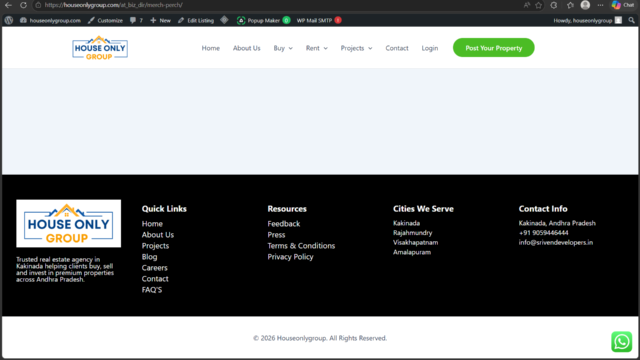Select Amalapuram under Cities We Serve
This screenshot has width=640, height=360.
click(412, 252)
